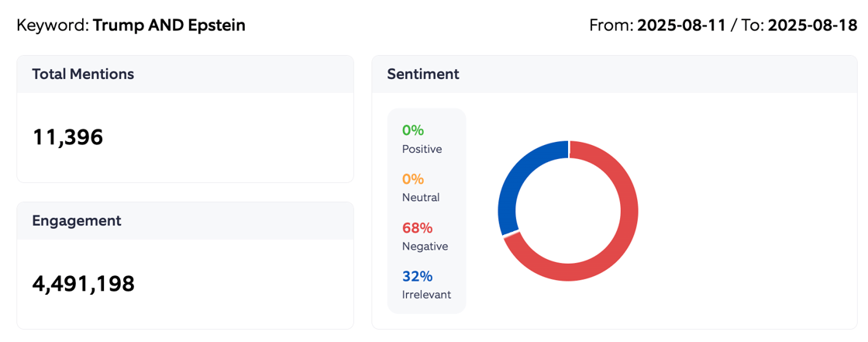
Task: Click the Keyword label at top left
Action: 52,26
